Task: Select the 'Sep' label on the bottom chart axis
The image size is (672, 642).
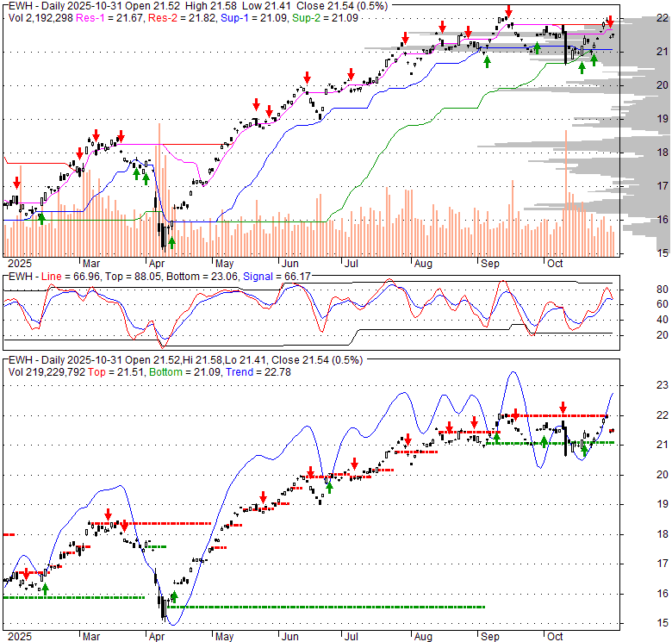Action: [490, 637]
